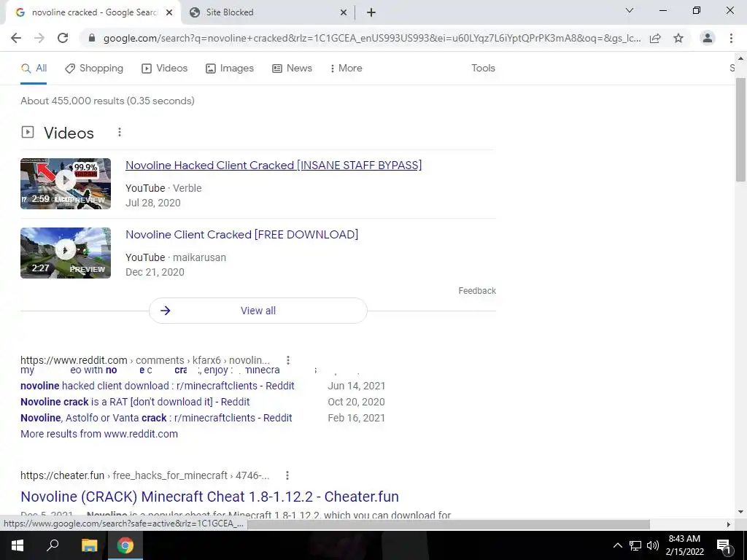Screen dimensions: 747x560
Task: Click the horizontal scrollbar at page bottom
Action: point(448,524)
